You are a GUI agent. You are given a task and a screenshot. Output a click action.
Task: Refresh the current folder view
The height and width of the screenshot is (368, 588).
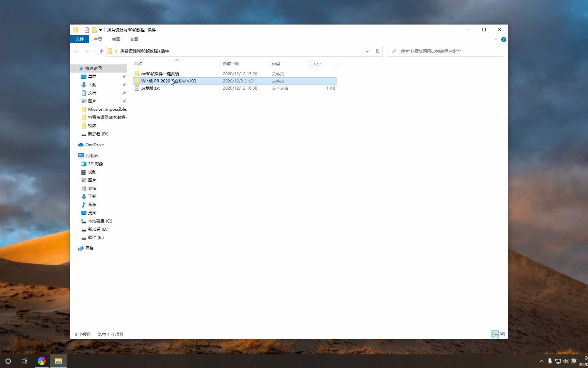(377, 51)
